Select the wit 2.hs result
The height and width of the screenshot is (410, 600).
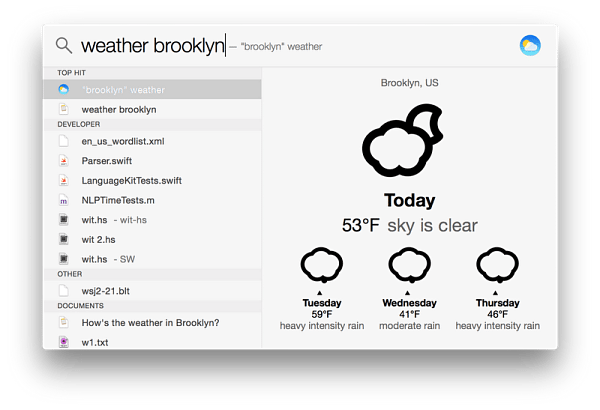[152, 240]
